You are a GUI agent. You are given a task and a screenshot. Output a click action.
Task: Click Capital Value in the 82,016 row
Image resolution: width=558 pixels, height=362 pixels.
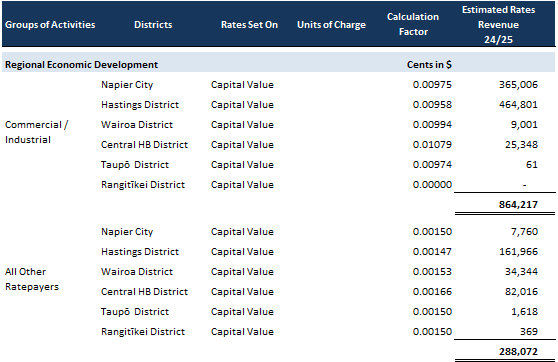(x=242, y=292)
